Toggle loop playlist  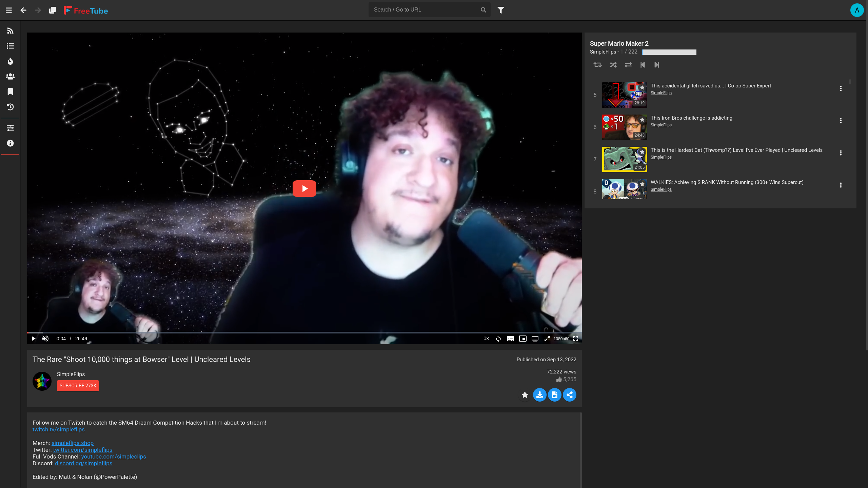pyautogui.click(x=597, y=65)
